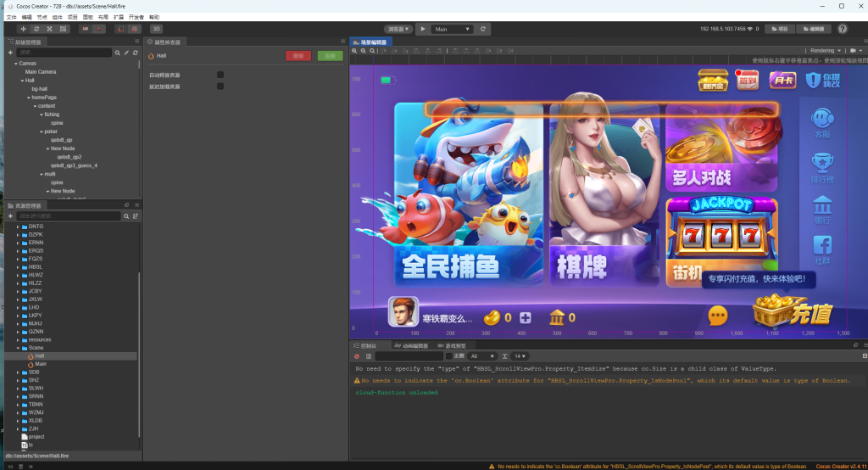868x470 pixels.
Task: Expand the DNTG folder in assets
Action: [x=18, y=227]
